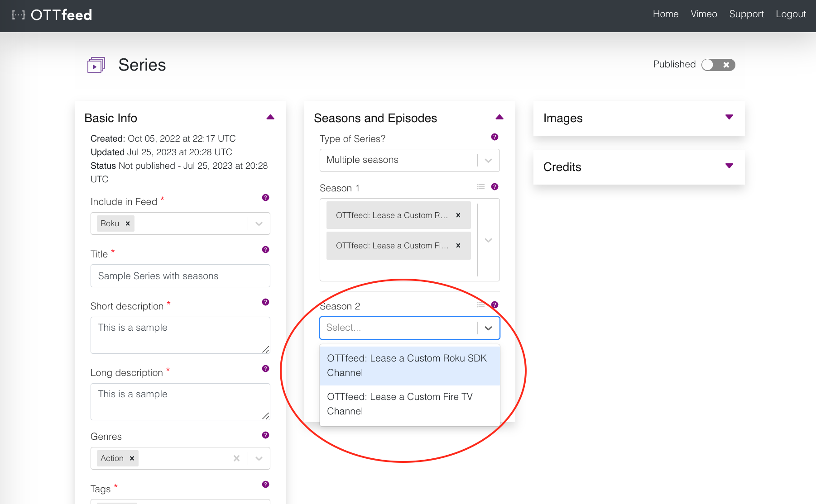Remove the Action genre tag

click(132, 458)
